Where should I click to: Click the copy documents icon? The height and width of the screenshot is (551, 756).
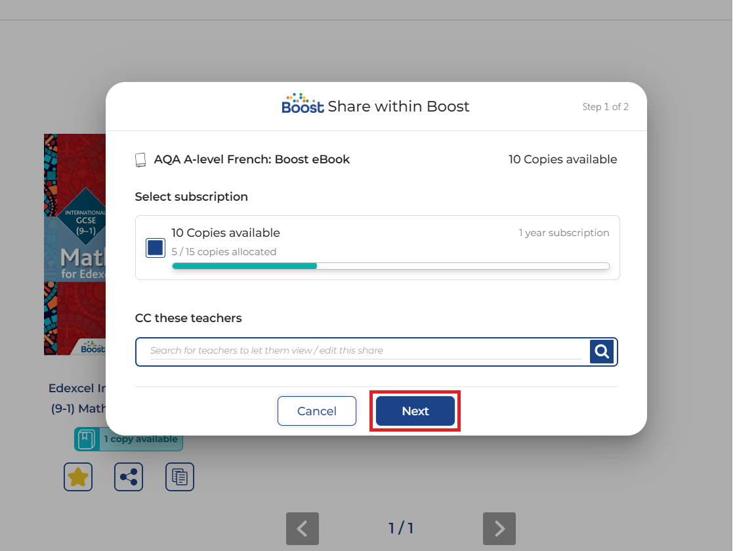coord(179,477)
